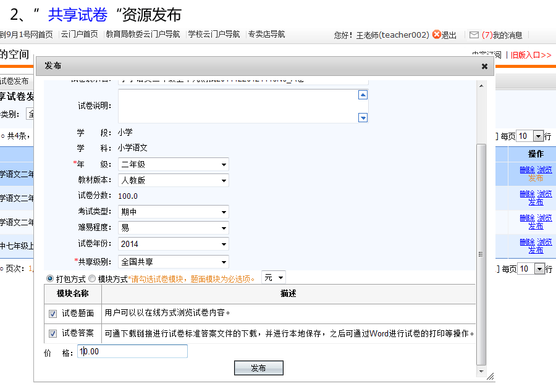Image resolution: width=556 pixels, height=392 pixels.
Task: Select 模块方式 radio button
Action: click(92, 279)
